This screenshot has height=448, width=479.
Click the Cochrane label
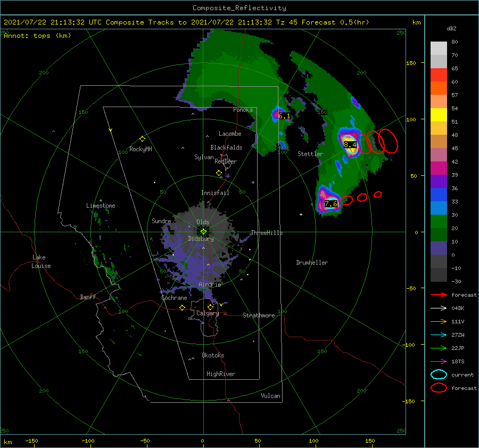[x=174, y=298]
